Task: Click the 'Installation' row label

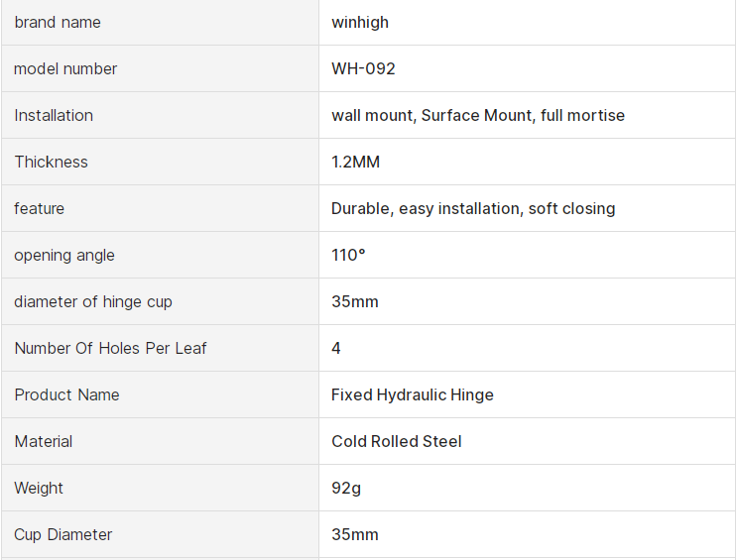Action: (x=54, y=115)
